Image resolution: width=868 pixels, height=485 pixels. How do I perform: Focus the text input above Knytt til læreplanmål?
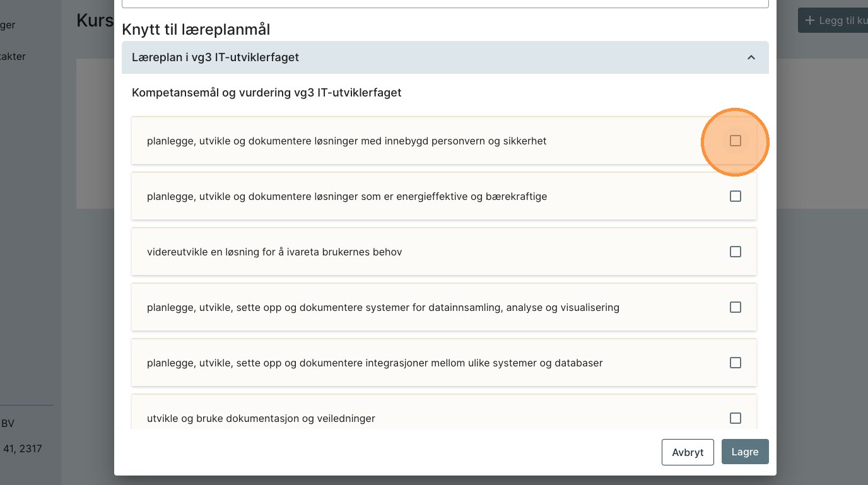(445, 4)
